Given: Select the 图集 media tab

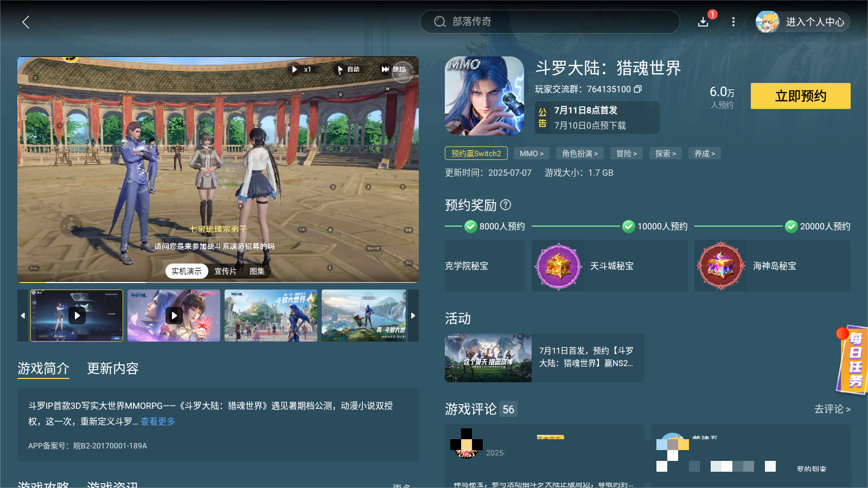Looking at the screenshot, I should [x=257, y=271].
